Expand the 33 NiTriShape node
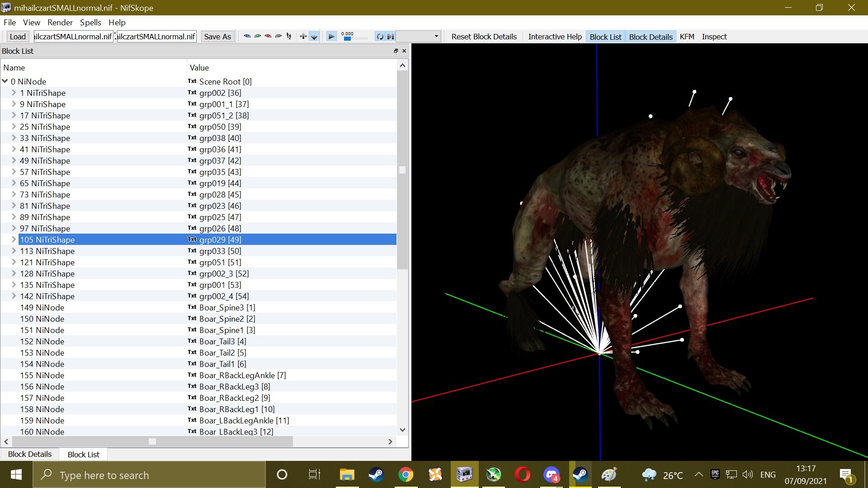Viewport: 868px width, 488px height. click(14, 138)
